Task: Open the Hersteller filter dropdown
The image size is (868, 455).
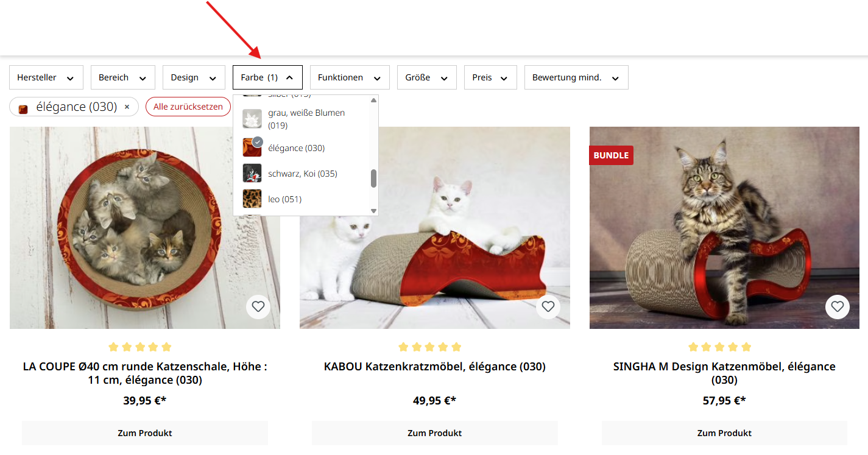Action: 46,77
